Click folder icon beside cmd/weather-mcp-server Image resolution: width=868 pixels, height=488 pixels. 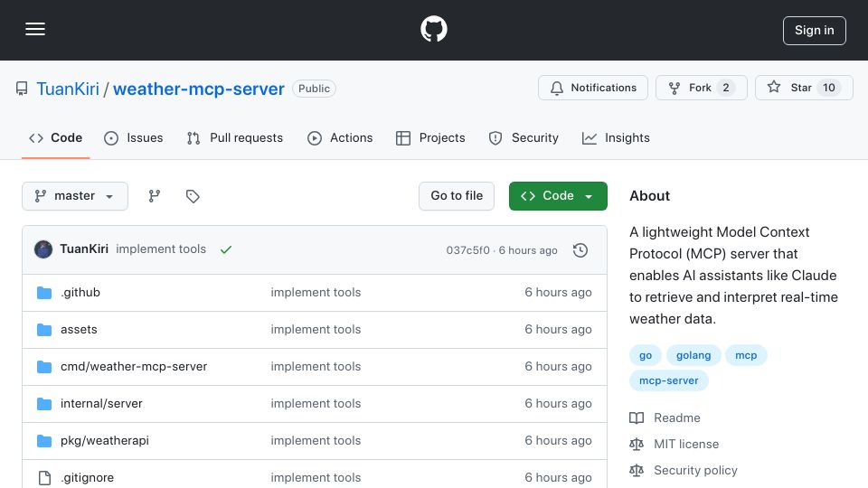44,367
